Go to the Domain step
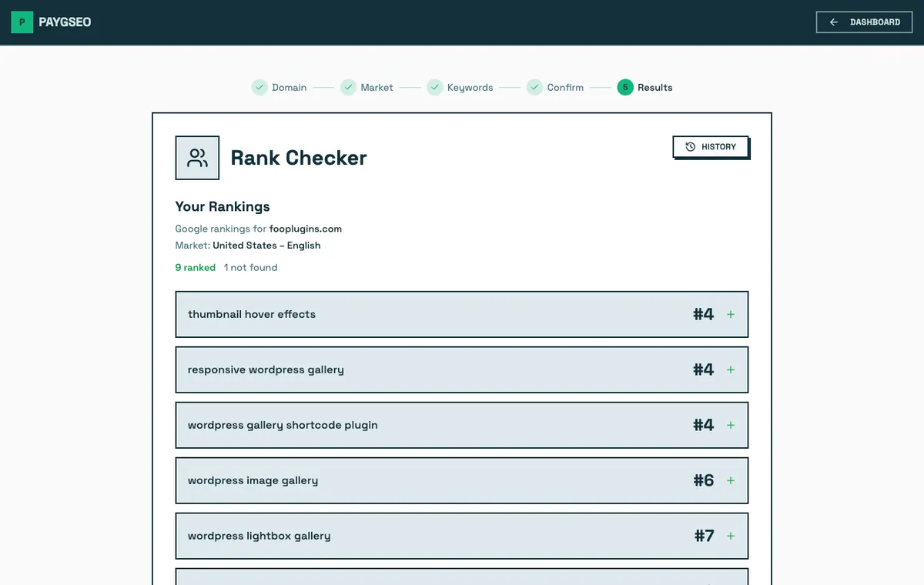924x585 pixels. coord(290,88)
